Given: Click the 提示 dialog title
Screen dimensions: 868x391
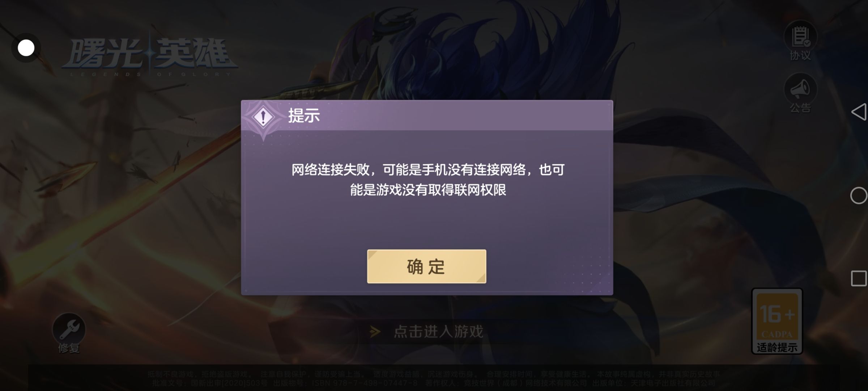Looking at the screenshot, I should (x=304, y=116).
